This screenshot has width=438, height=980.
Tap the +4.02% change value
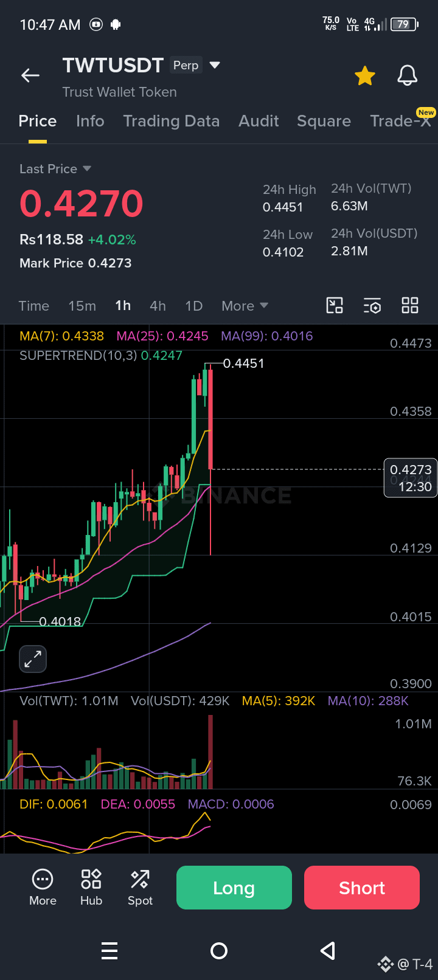point(112,240)
